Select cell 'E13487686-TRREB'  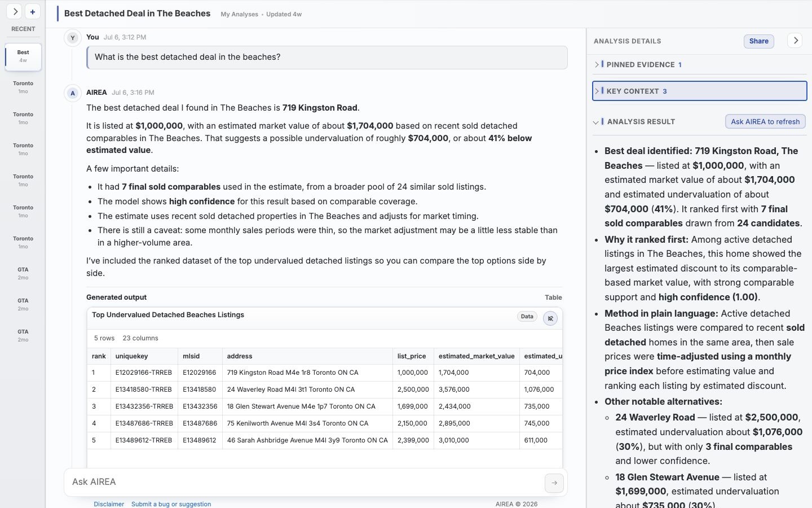point(144,423)
